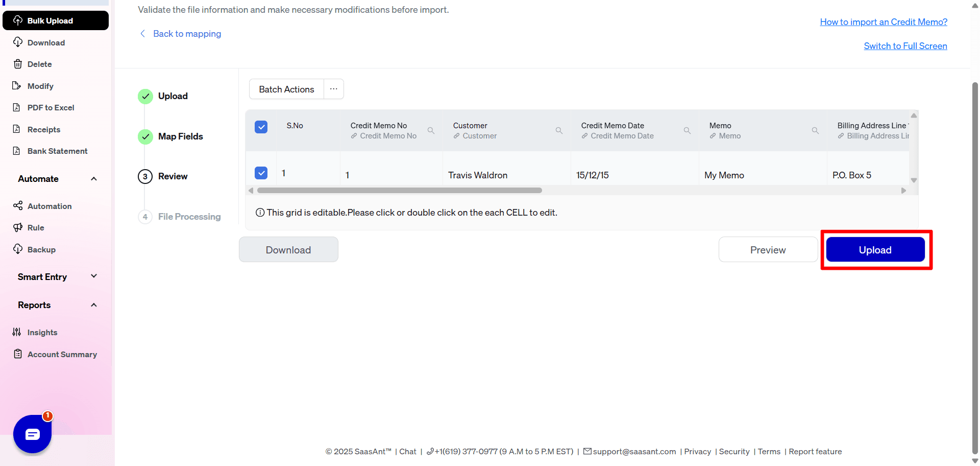
Task: Click the Modify file-edit icon
Action: tap(17, 86)
